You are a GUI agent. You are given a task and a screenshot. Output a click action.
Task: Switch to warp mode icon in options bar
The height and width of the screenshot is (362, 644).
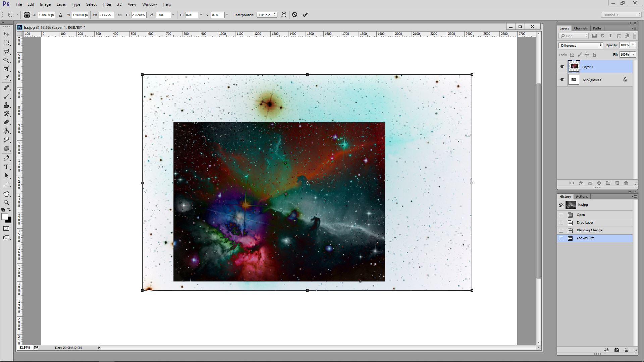point(284,15)
